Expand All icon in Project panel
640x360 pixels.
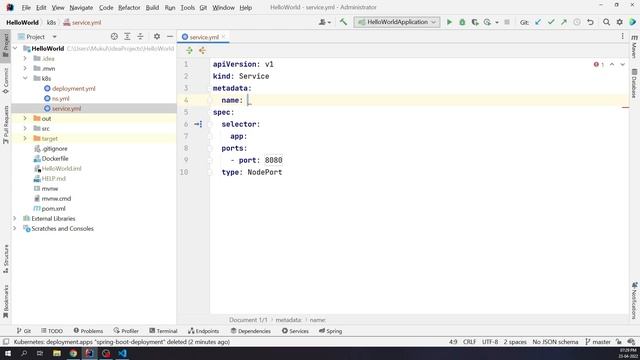coord(127,37)
